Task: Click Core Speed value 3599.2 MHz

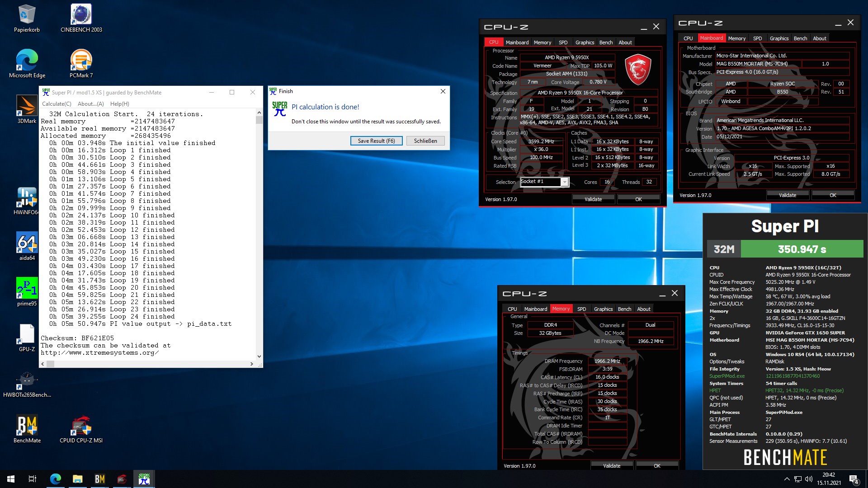Action: tap(541, 141)
